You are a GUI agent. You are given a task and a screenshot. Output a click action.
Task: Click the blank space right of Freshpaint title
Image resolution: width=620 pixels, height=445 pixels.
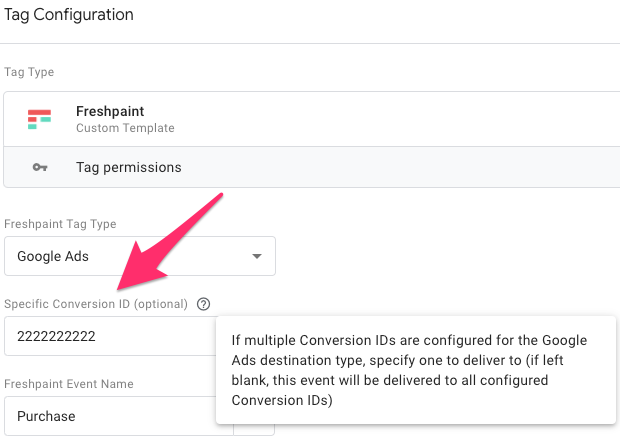(400, 119)
